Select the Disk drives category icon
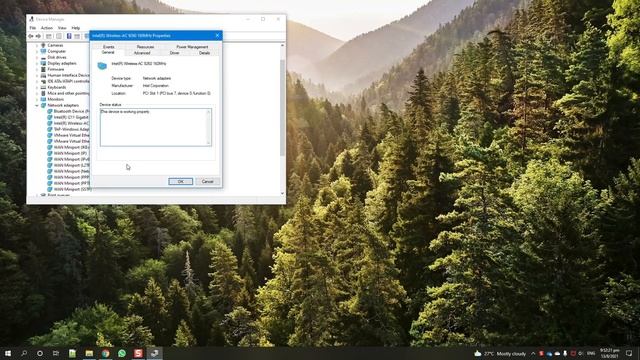Image resolution: width=640 pixels, height=360 pixels. [43, 57]
